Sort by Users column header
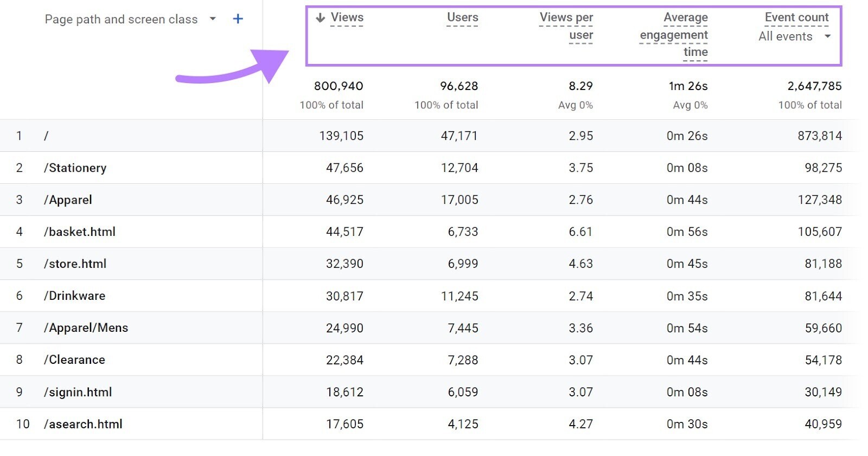 coord(462,17)
